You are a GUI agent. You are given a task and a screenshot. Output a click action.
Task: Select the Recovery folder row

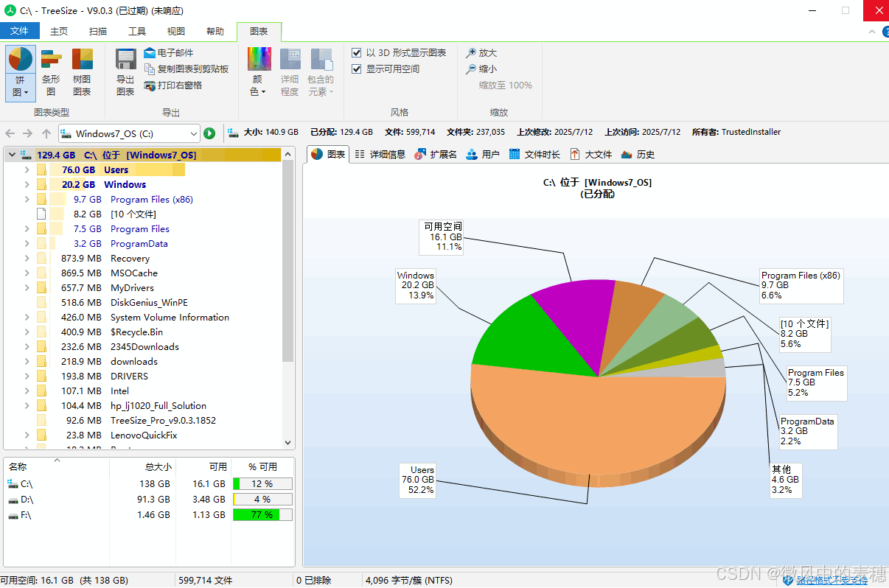142,259
